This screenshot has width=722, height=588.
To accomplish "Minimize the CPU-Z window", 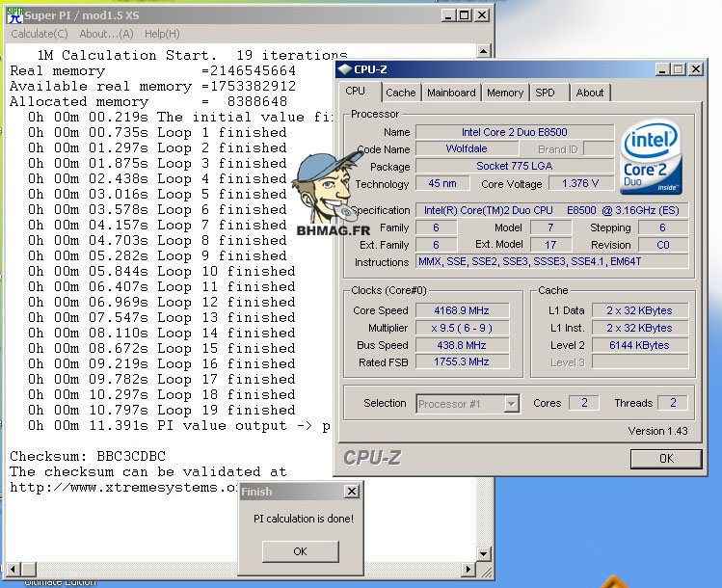I will [662, 69].
